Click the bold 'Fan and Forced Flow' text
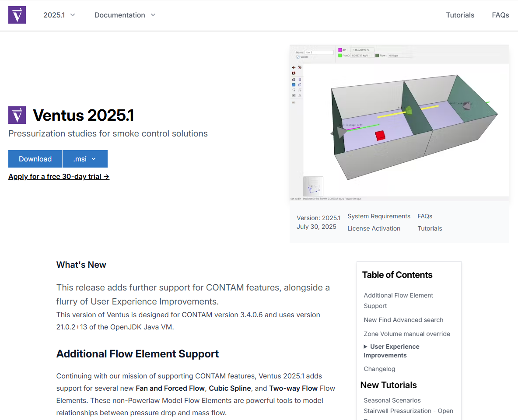Viewport: 518px width, 420px height. click(170, 388)
